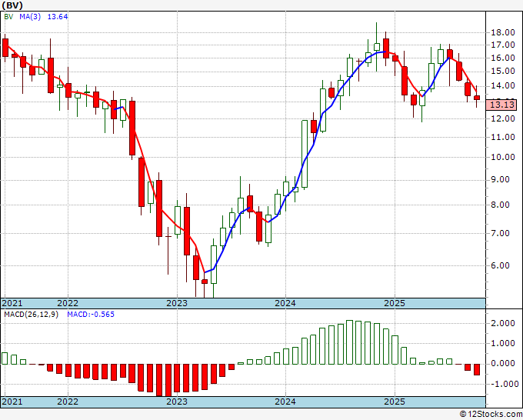523x420 pixels.
Task: Click the 10.00 price axis label
Action: click(x=503, y=157)
